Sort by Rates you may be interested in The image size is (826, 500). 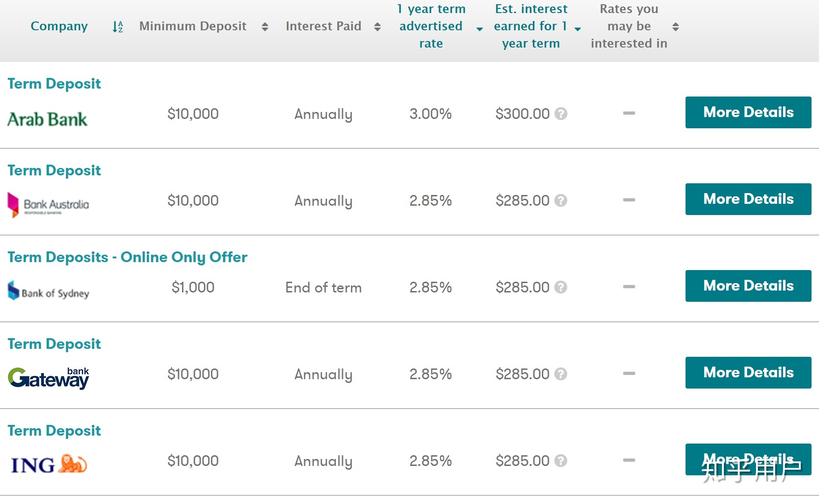(675, 27)
